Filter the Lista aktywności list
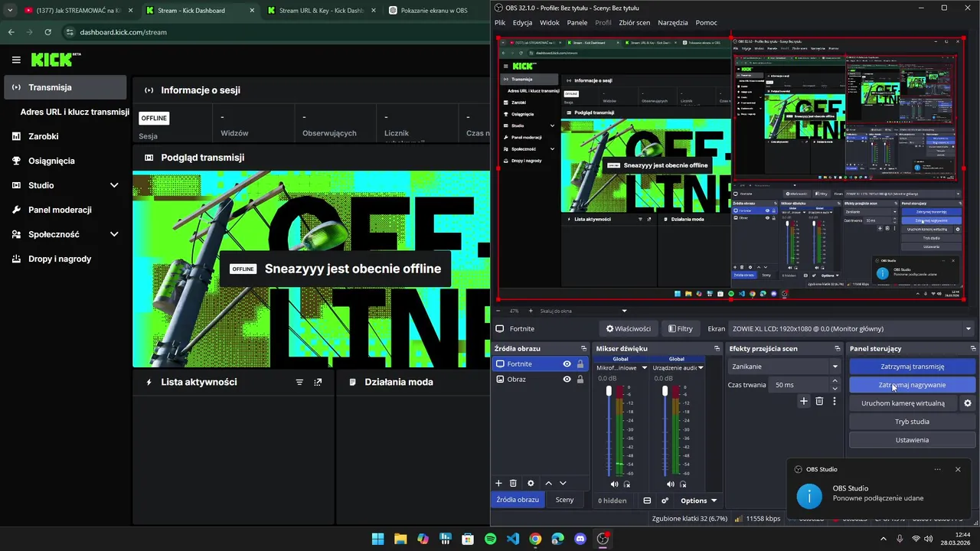Screen dimensions: 980x551 (299, 382)
